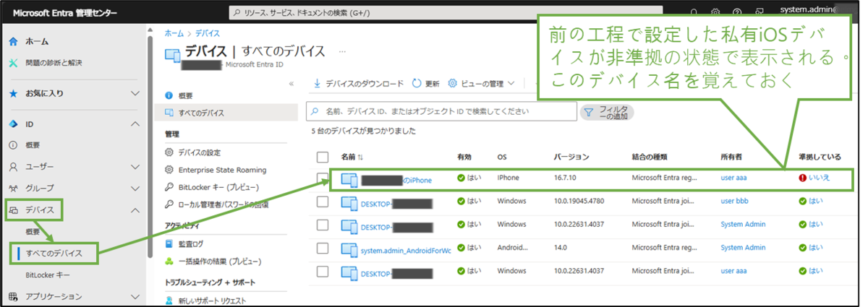Toggle the select-all checkbox in table header
Viewport: 868px width, 307px height.
[x=323, y=157]
